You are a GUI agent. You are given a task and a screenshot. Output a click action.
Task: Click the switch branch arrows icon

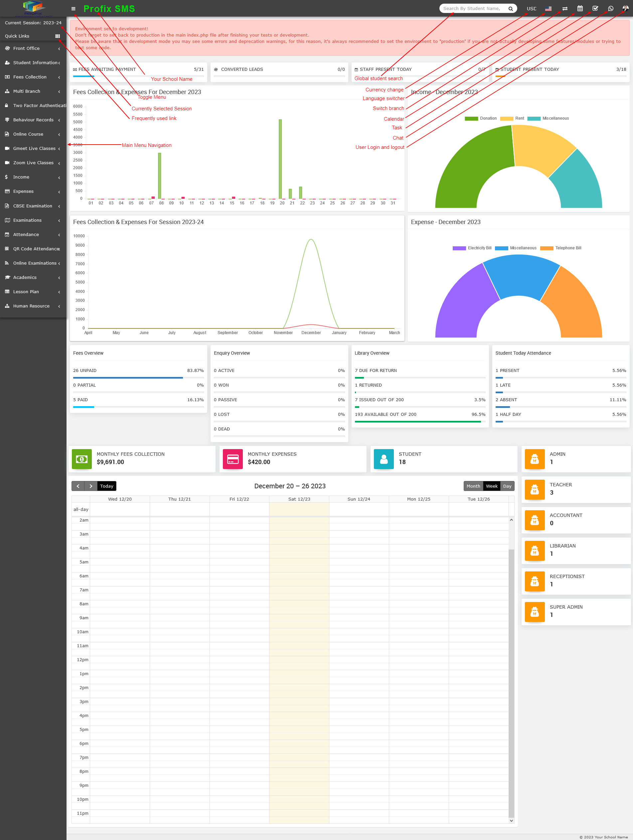tap(564, 9)
